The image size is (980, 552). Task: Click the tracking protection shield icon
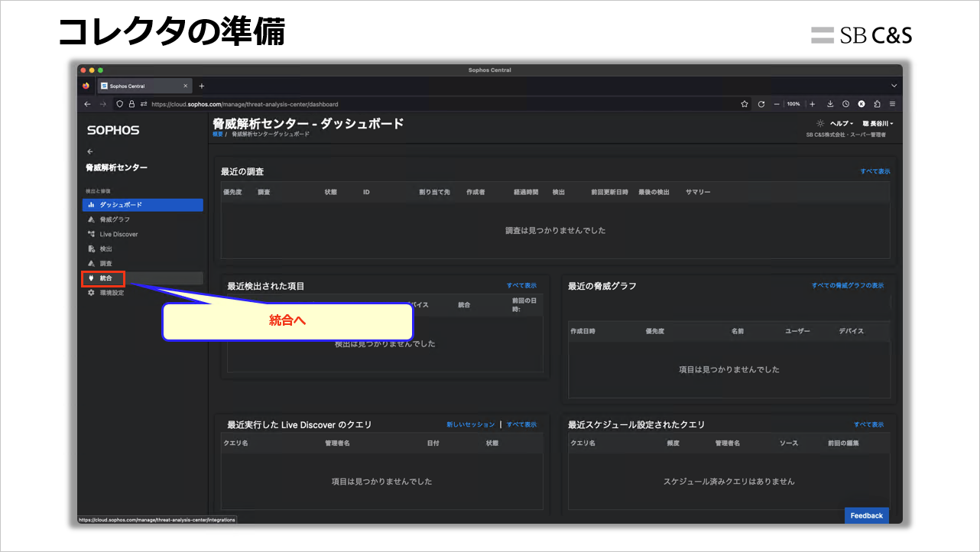120,104
